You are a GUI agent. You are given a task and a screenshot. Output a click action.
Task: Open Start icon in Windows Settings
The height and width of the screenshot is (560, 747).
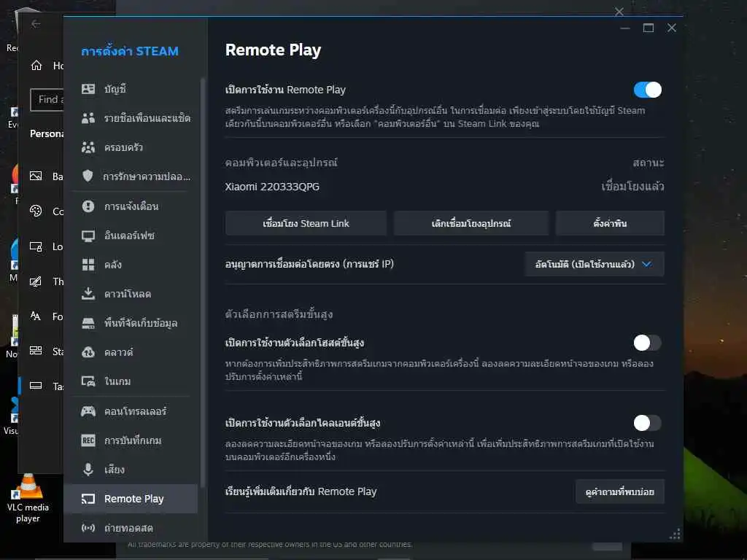[36, 351]
